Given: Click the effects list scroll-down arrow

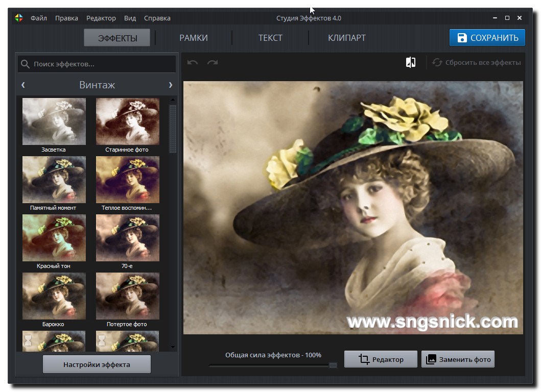Looking at the screenshot, I should (173, 347).
